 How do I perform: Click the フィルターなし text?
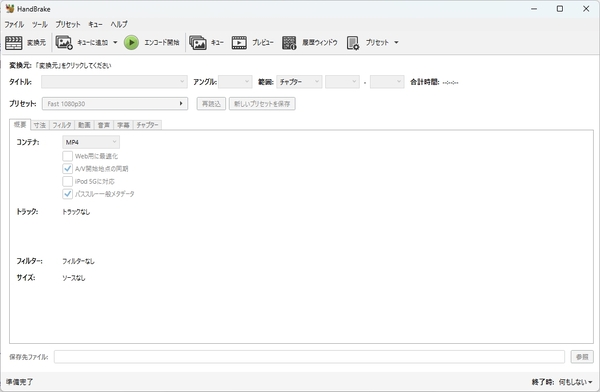coord(78,261)
